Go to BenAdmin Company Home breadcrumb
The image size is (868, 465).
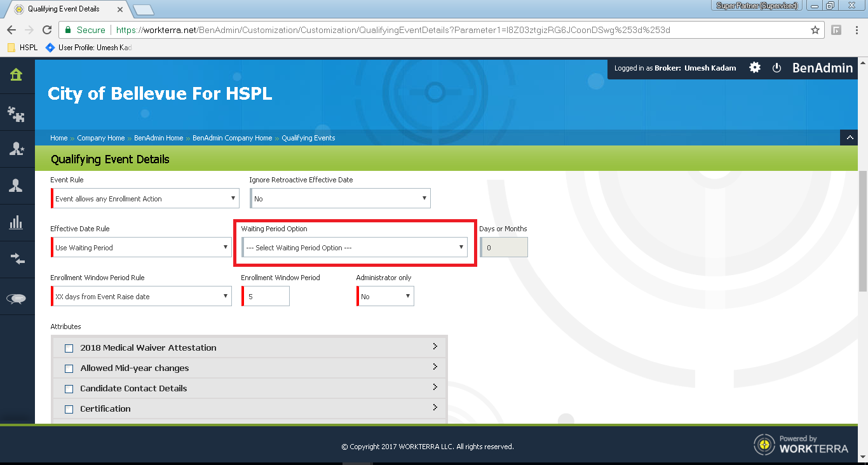(x=232, y=138)
